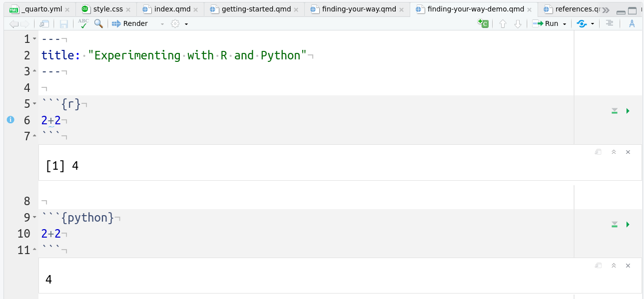The image size is (644, 299).
Task: Open the gear options dropdown arrow
Action: pos(186,24)
